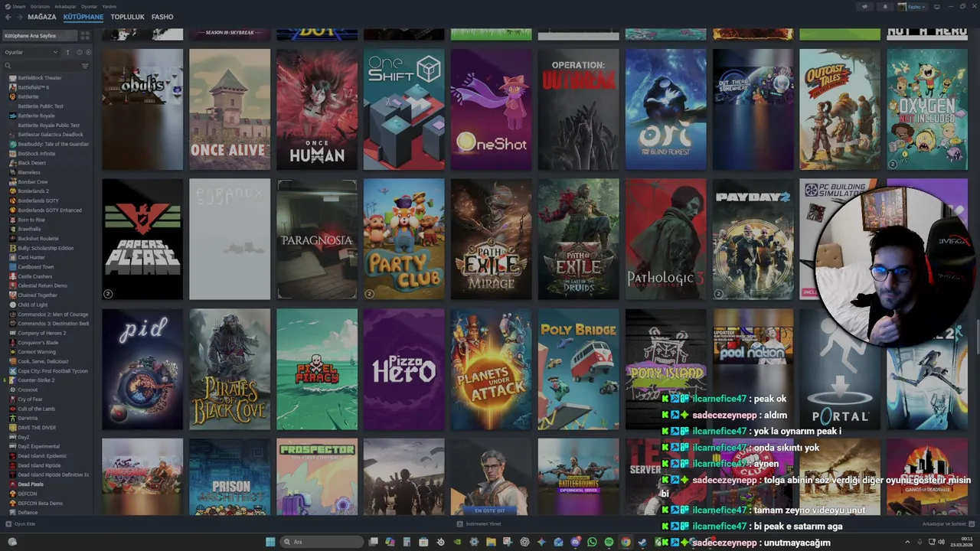This screenshot has height=551, width=980.
Task: Open Oyunlar menu
Action: pyautogui.click(x=90, y=6)
